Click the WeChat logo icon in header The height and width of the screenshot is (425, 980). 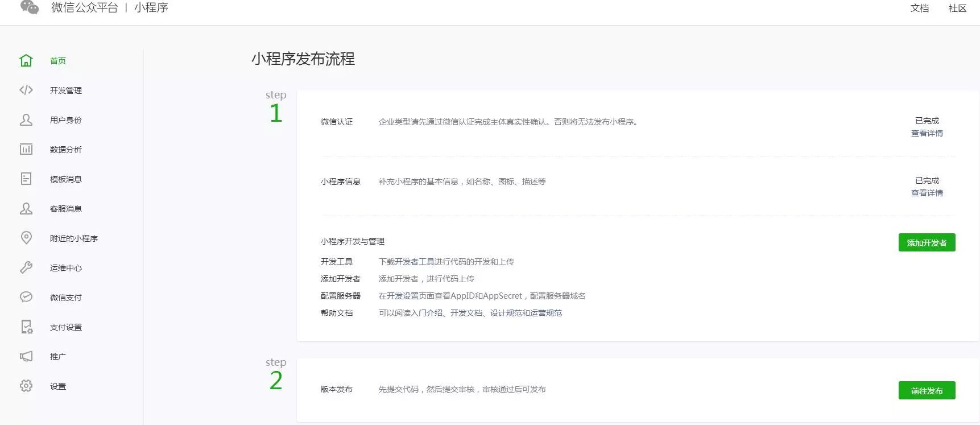[29, 7]
